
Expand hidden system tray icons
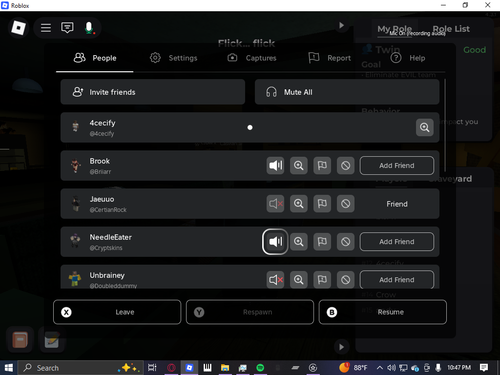click(379, 368)
